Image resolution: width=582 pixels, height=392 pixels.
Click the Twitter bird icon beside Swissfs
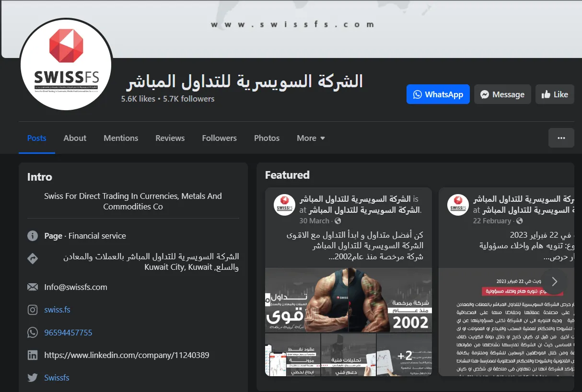pos(33,378)
